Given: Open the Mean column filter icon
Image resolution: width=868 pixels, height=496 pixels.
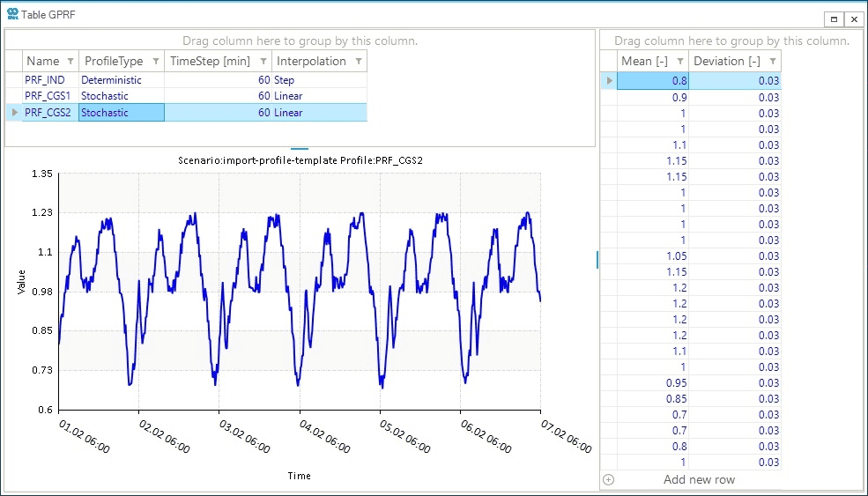Looking at the screenshot, I should [679, 62].
